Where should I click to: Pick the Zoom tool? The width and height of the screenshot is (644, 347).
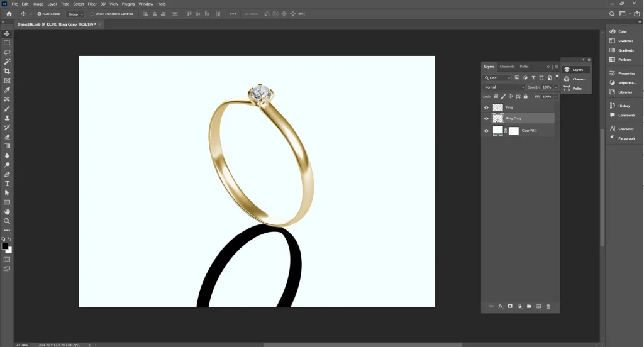pos(8,221)
